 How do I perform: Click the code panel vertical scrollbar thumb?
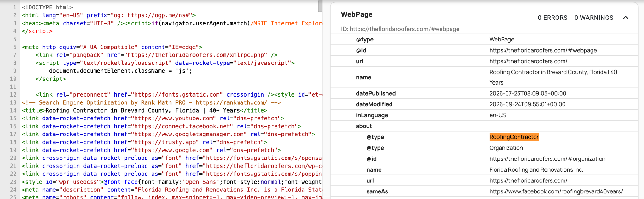click(x=320, y=6)
